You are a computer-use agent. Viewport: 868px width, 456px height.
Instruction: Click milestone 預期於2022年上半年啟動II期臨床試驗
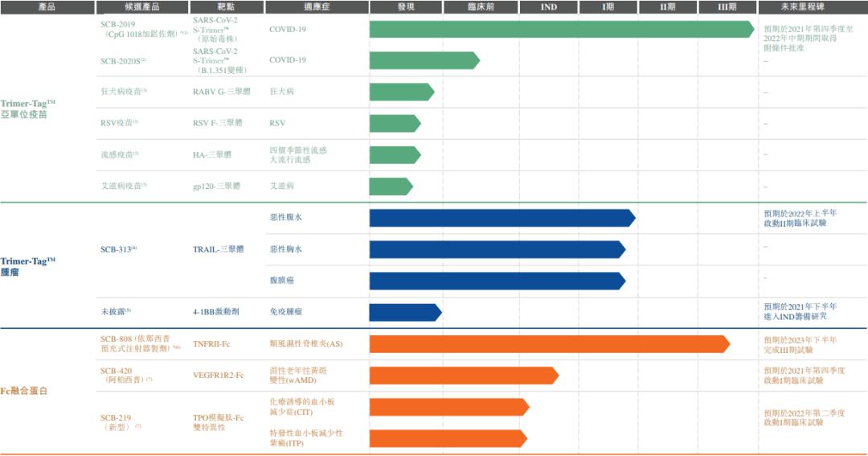(x=800, y=218)
